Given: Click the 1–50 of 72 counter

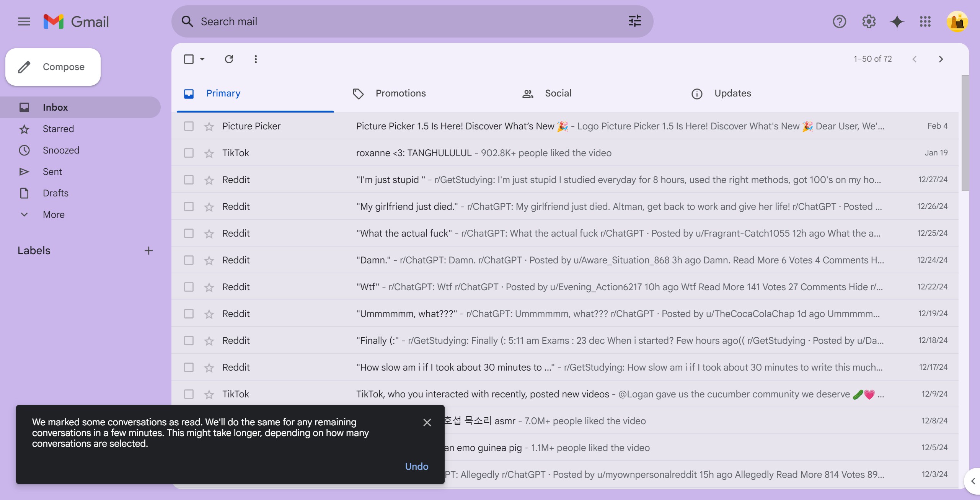Looking at the screenshot, I should [872, 59].
